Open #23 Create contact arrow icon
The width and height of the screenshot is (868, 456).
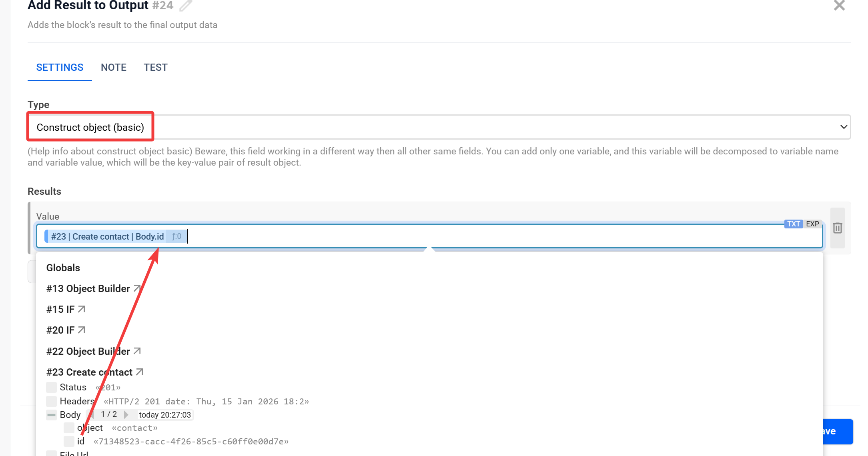(140, 372)
